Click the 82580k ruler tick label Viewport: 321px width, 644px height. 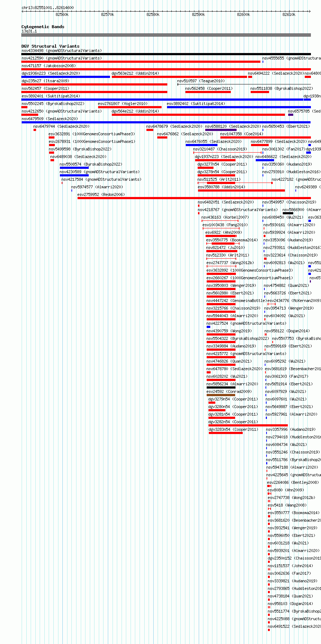(153, 14)
